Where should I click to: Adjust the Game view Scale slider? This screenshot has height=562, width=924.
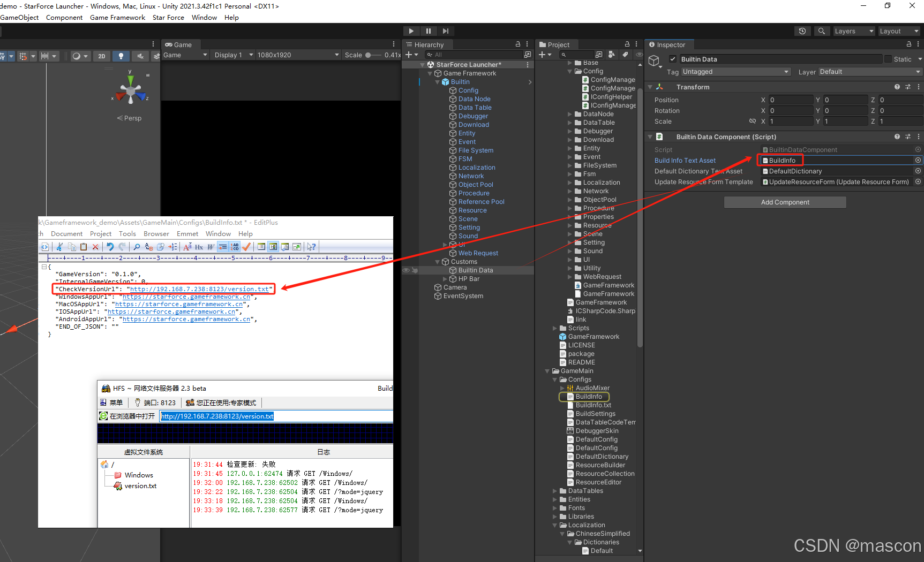tap(369, 55)
